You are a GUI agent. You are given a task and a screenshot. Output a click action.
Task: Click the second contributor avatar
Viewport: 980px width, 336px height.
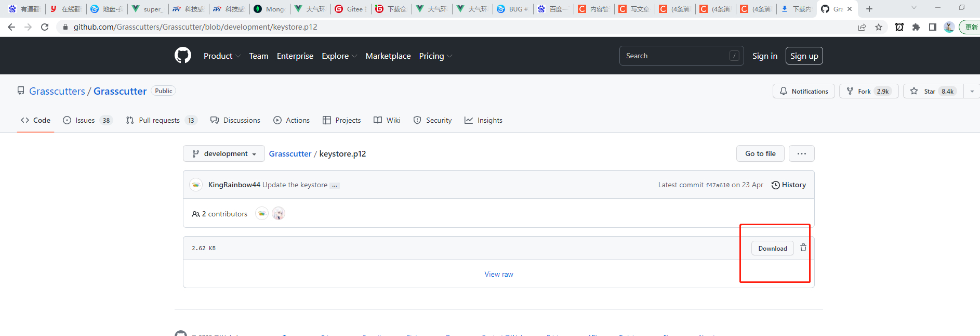pyautogui.click(x=279, y=213)
